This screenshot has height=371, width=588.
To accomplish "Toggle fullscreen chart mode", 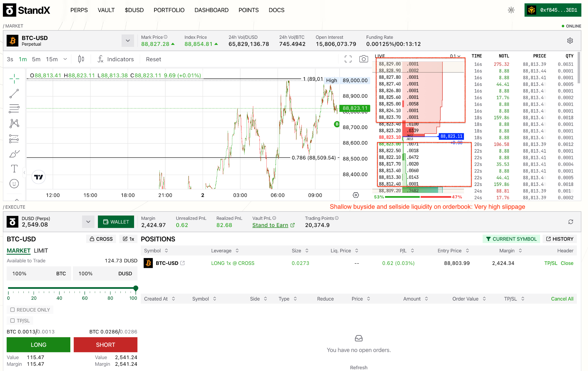I will [348, 59].
